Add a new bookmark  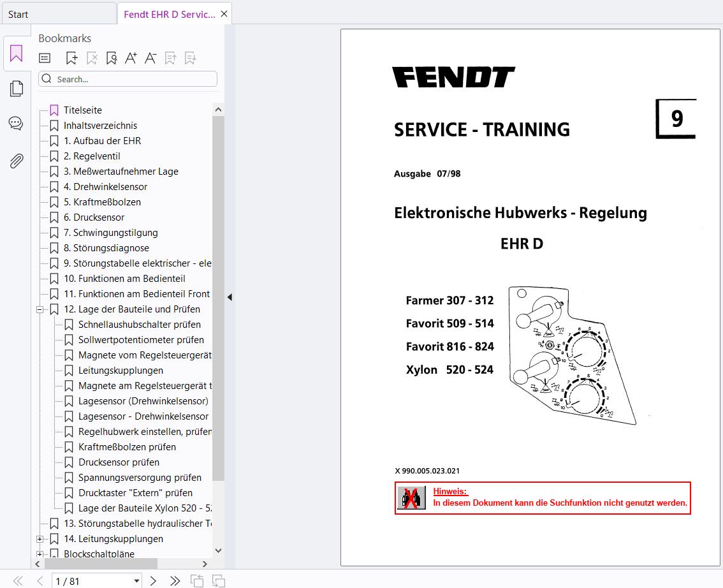coord(71,57)
